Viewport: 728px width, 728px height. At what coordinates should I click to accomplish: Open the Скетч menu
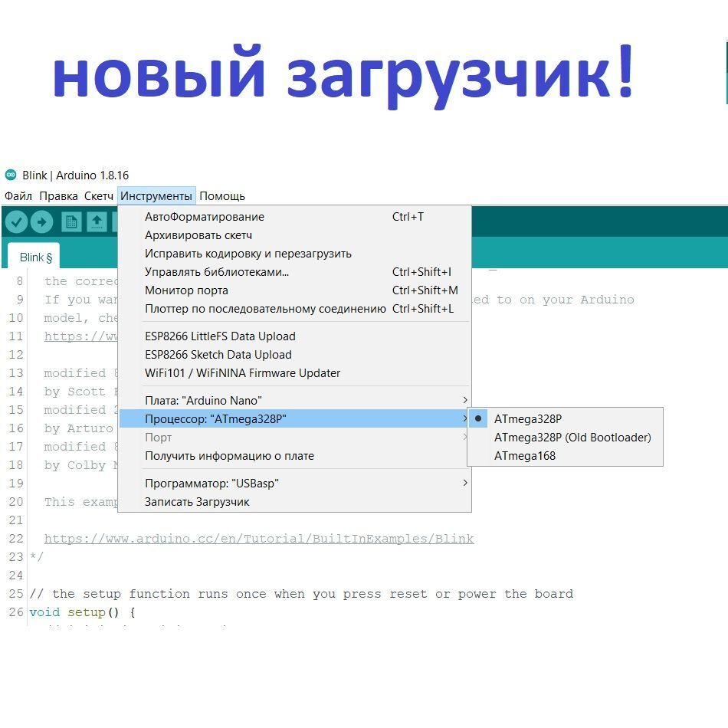pyautogui.click(x=98, y=196)
